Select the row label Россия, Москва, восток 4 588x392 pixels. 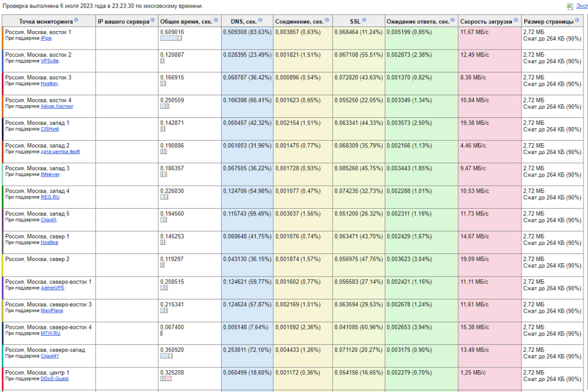click(x=38, y=100)
